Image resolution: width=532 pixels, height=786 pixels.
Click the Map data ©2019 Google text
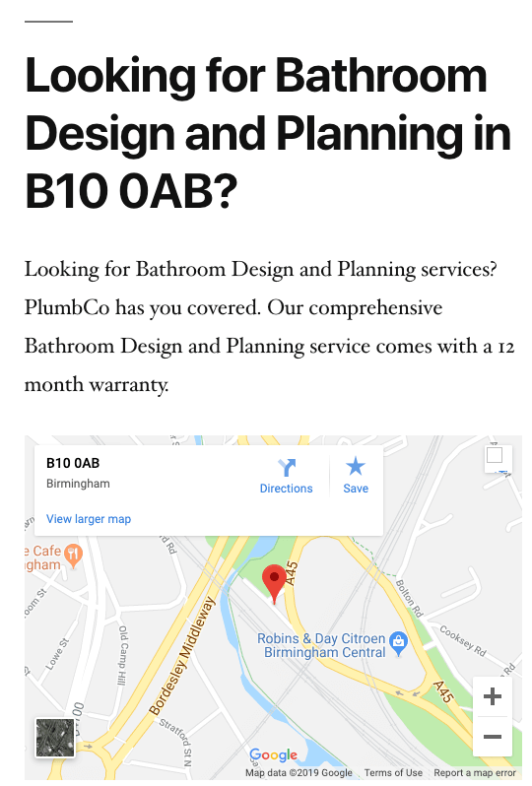[299, 772]
